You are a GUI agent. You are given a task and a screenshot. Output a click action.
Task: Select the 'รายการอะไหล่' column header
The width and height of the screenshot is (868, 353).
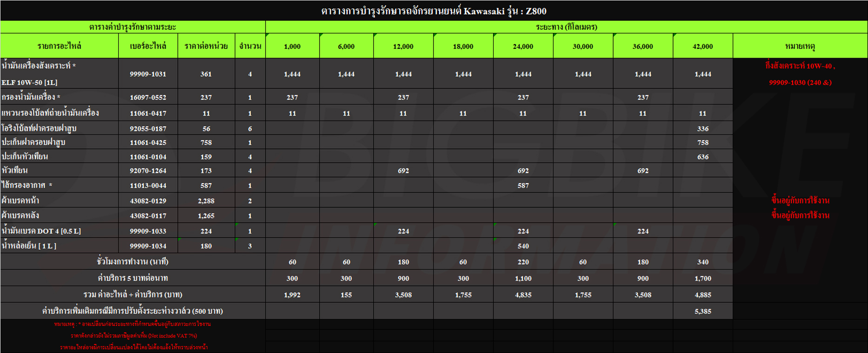(x=60, y=46)
